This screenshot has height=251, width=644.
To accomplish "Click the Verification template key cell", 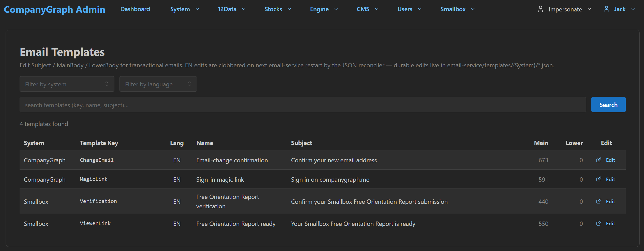I will point(98,201).
